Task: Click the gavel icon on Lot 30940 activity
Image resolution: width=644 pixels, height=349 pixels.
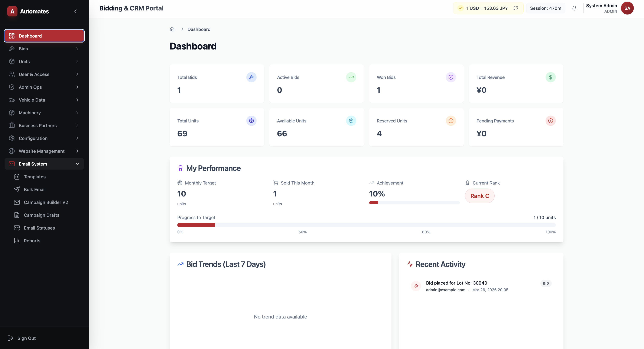Action: [416, 286]
